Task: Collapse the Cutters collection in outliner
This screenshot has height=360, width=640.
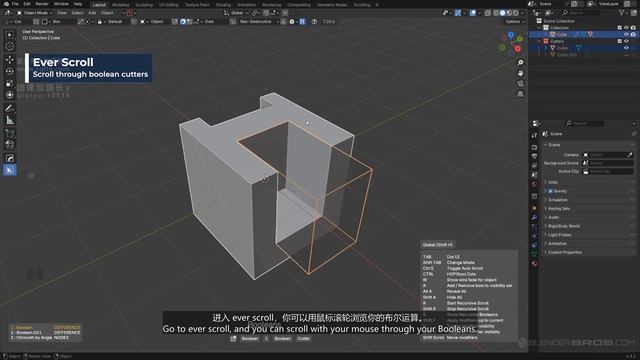Action: tap(540, 41)
